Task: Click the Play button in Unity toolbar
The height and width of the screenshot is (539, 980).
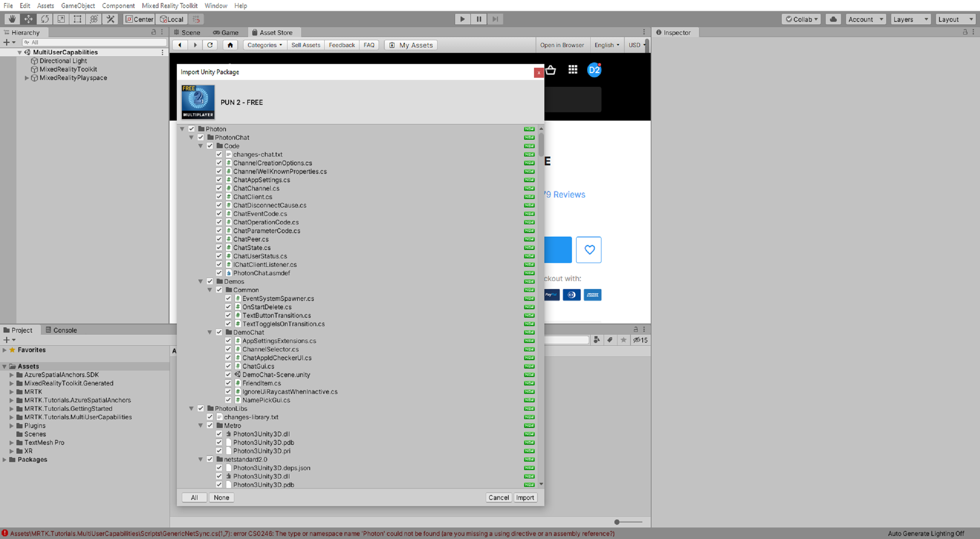Action: 462,19
